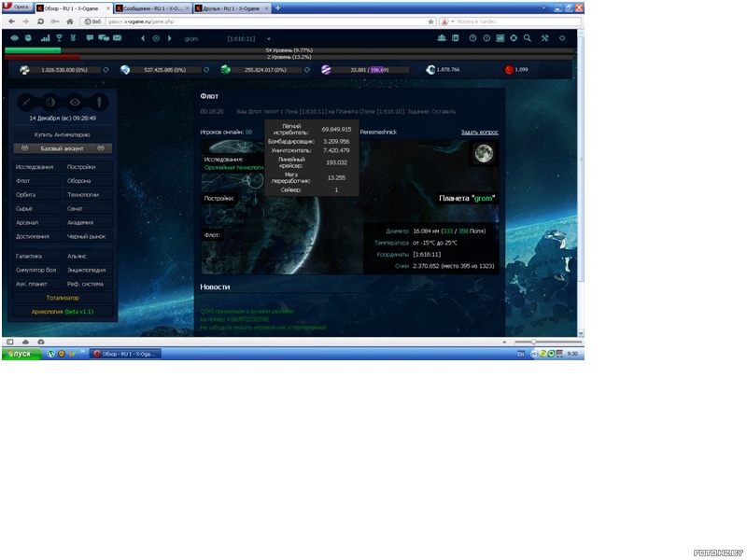Go to Opera home page icon

click(69, 21)
